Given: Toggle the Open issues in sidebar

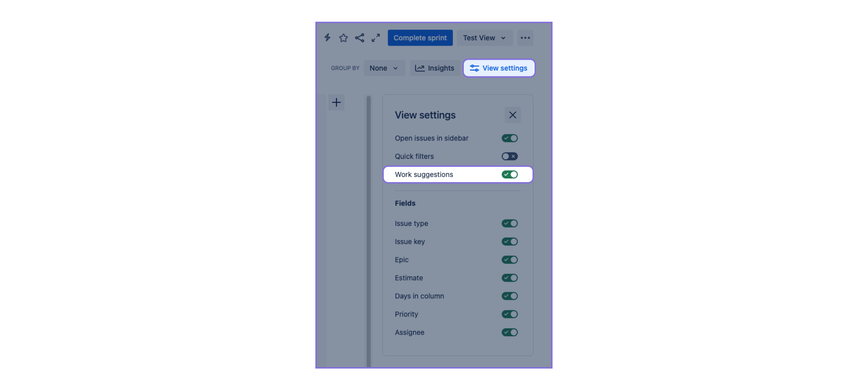Looking at the screenshot, I should pos(509,138).
